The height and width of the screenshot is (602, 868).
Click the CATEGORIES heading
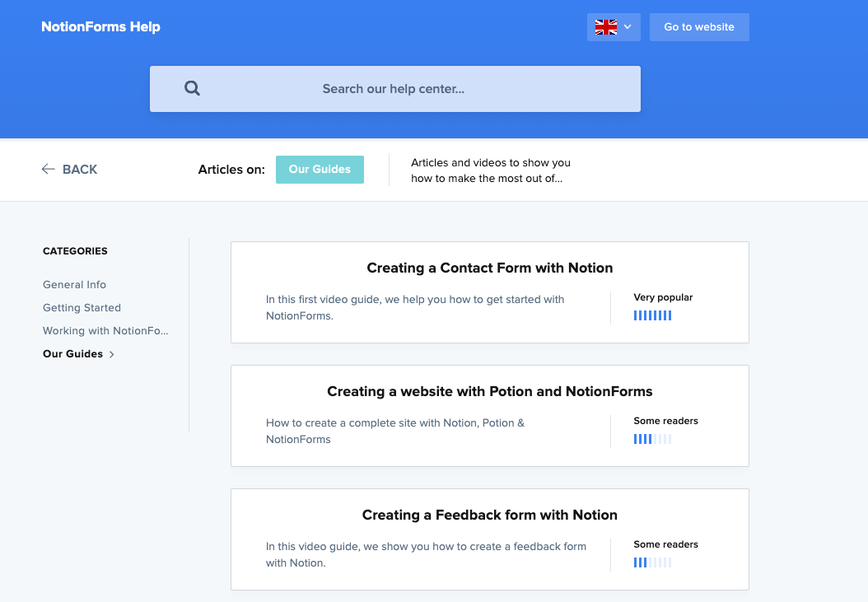[x=75, y=251]
